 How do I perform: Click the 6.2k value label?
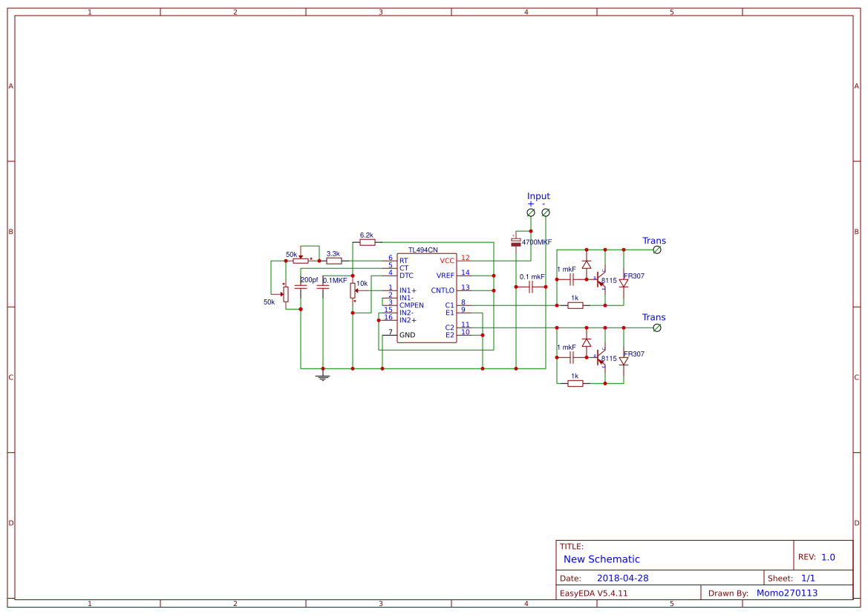[367, 235]
